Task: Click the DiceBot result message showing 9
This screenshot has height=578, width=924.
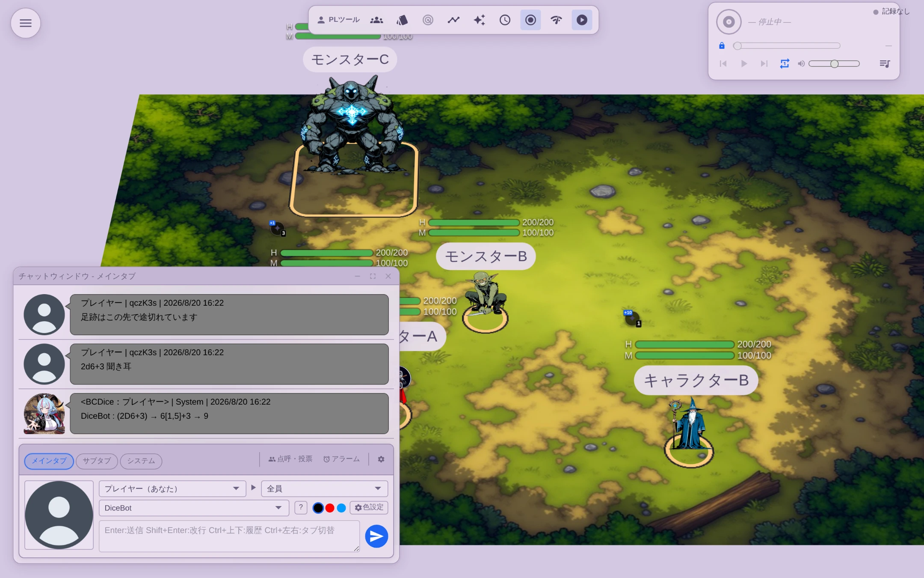Action: click(x=229, y=414)
